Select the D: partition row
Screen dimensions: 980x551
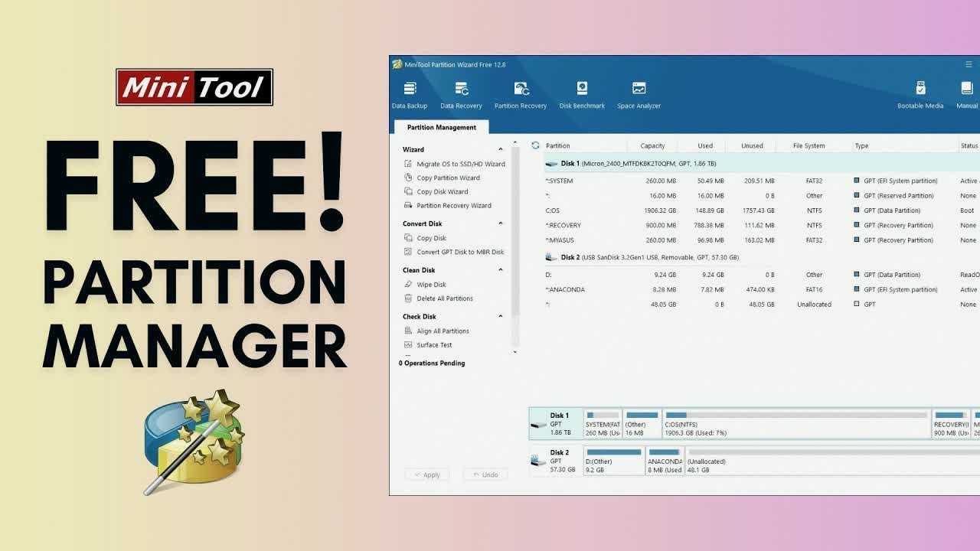pyautogui.click(x=762, y=275)
